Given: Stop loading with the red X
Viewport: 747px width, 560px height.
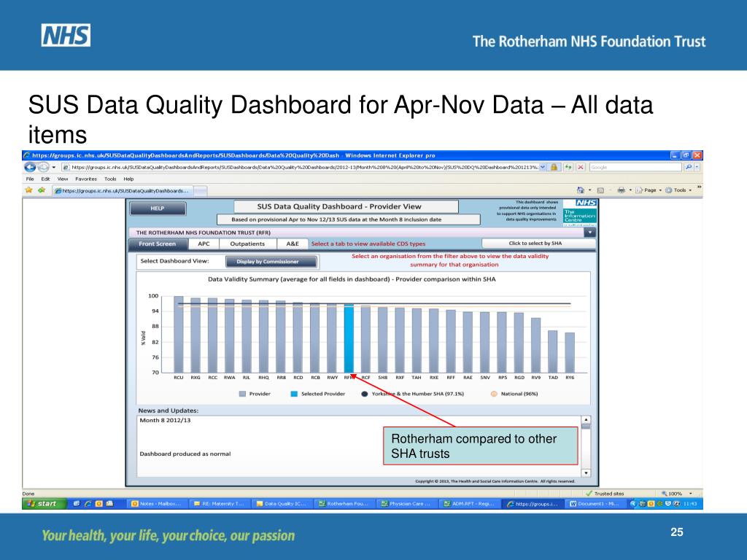Looking at the screenshot, I should pyautogui.click(x=581, y=167).
